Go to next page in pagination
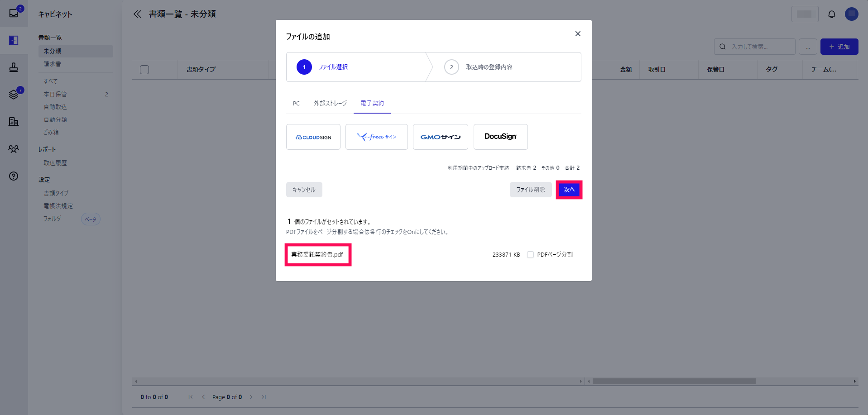This screenshot has height=415, width=868. (x=251, y=397)
